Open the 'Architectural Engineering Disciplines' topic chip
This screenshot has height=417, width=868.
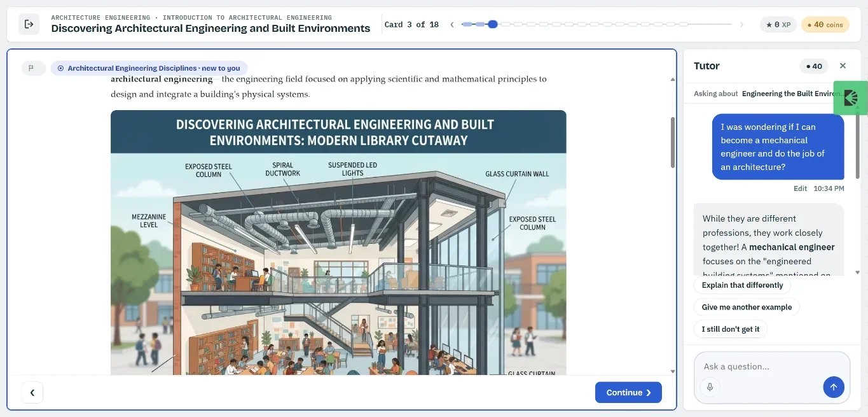point(149,68)
